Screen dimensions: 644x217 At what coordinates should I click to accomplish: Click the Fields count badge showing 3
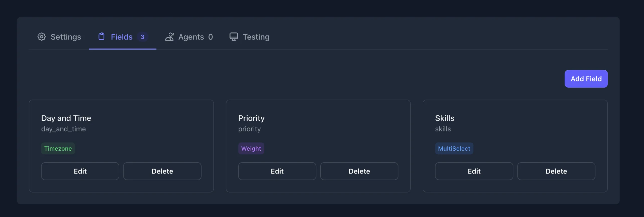pyautogui.click(x=142, y=37)
